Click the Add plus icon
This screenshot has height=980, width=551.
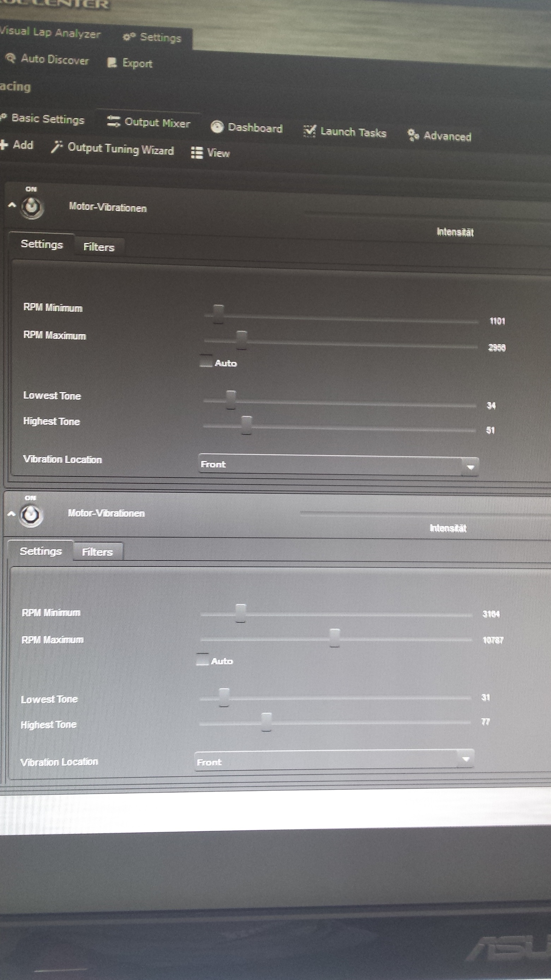[x=4, y=144]
